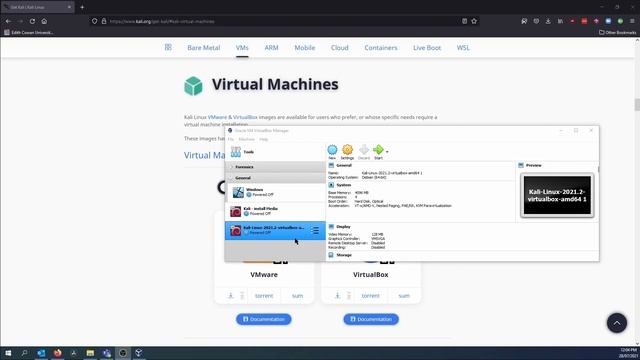This screenshot has height=360, width=640.
Task: Click the New machine icon in VirtualBox
Action: 332,150
